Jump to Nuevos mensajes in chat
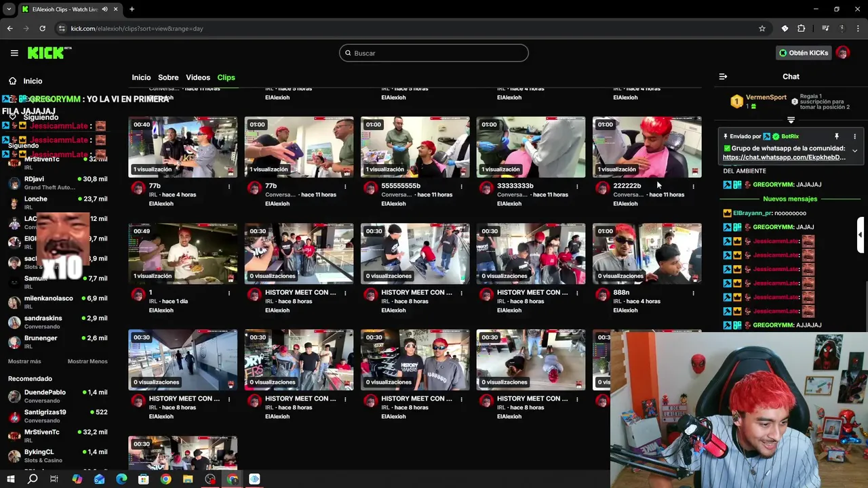The image size is (868, 488). (790, 199)
